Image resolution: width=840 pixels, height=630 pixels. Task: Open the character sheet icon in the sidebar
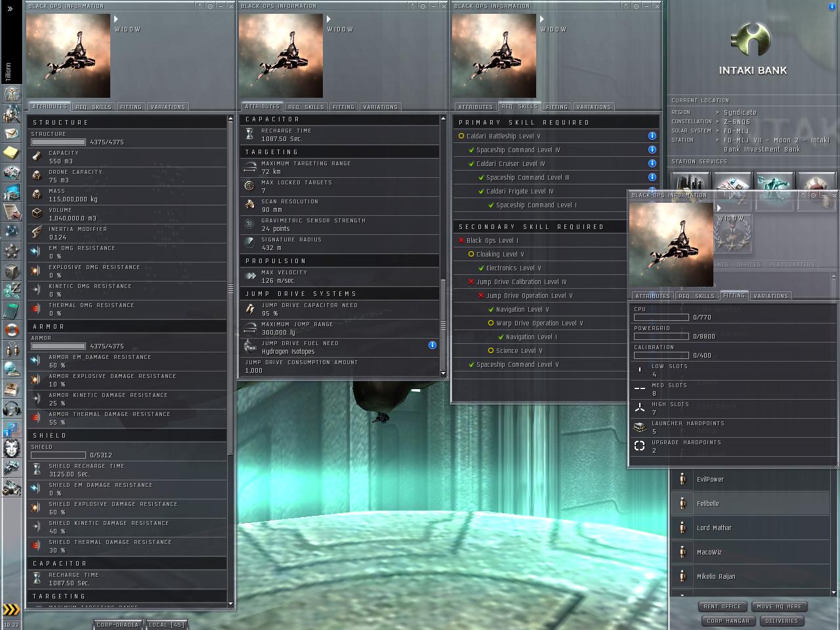pos(11,94)
